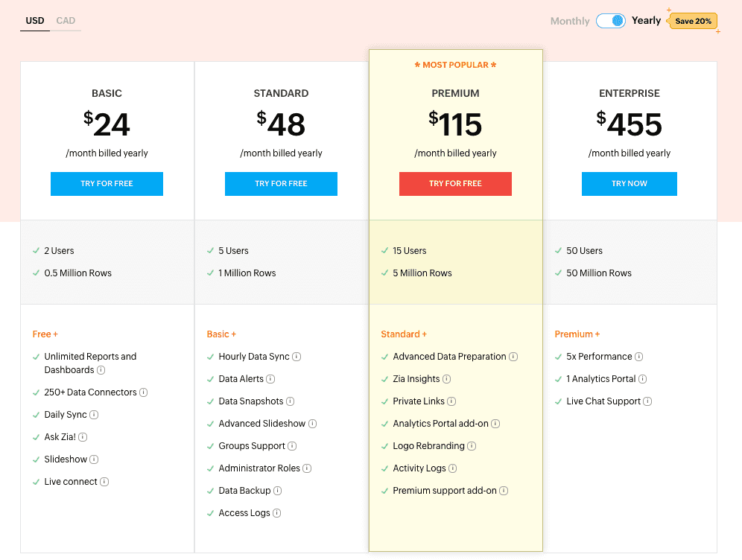This screenshot has width=742, height=560.
Task: Click the ENTERPRISE plan title
Action: point(630,93)
